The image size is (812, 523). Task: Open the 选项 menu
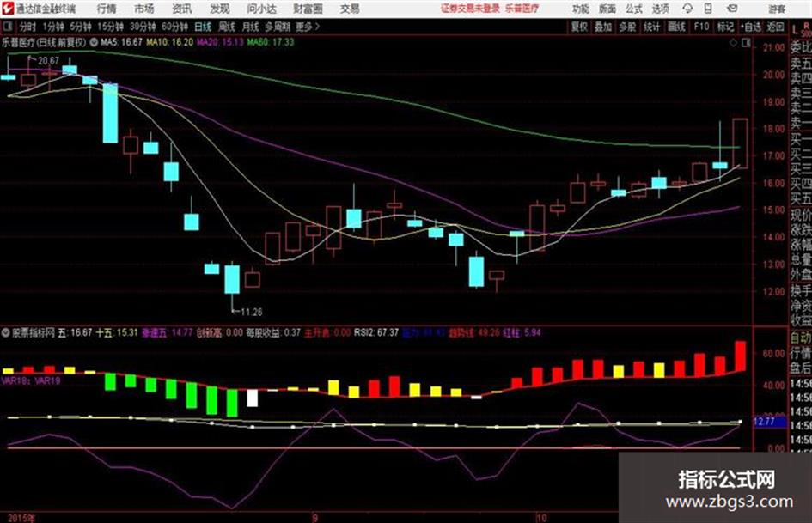pyautogui.click(x=661, y=9)
